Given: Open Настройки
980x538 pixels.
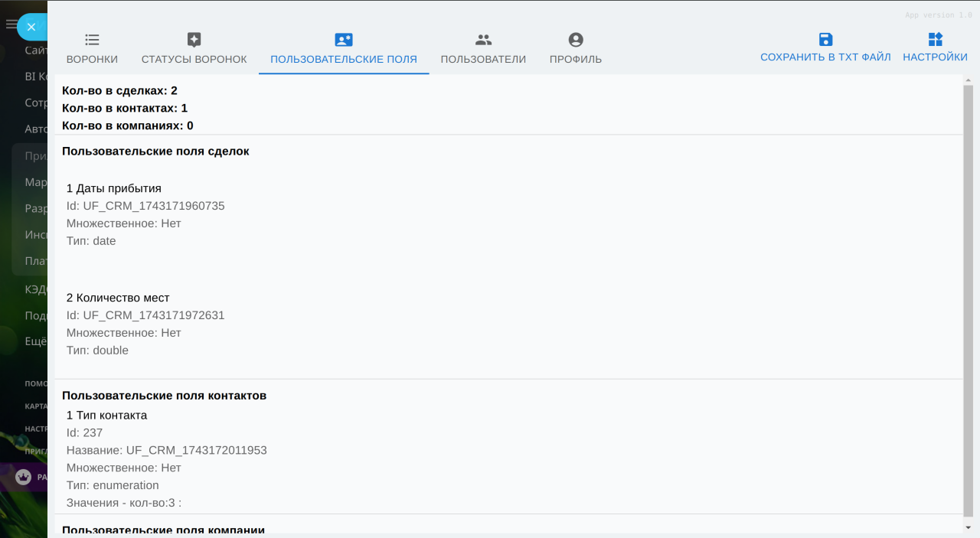Looking at the screenshot, I should tap(935, 47).
